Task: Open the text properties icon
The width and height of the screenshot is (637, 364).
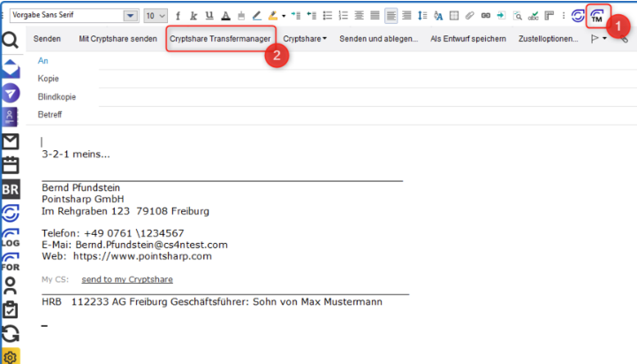Action: (438, 16)
